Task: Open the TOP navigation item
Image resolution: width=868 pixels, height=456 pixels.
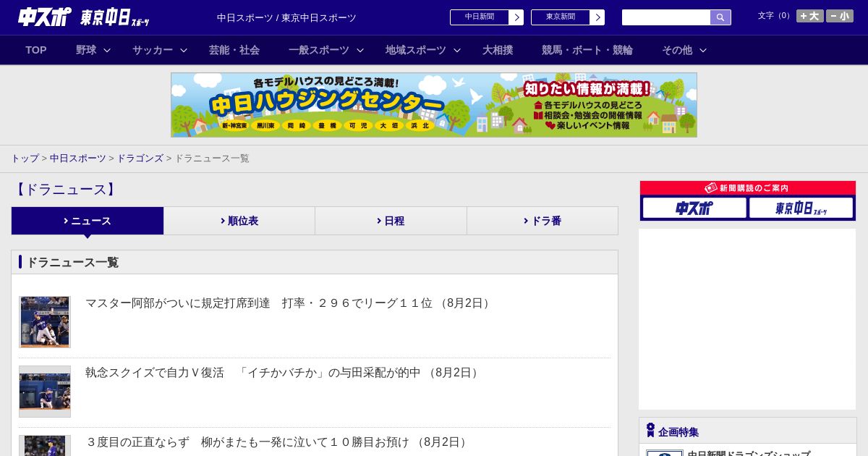Action: pyautogui.click(x=36, y=50)
